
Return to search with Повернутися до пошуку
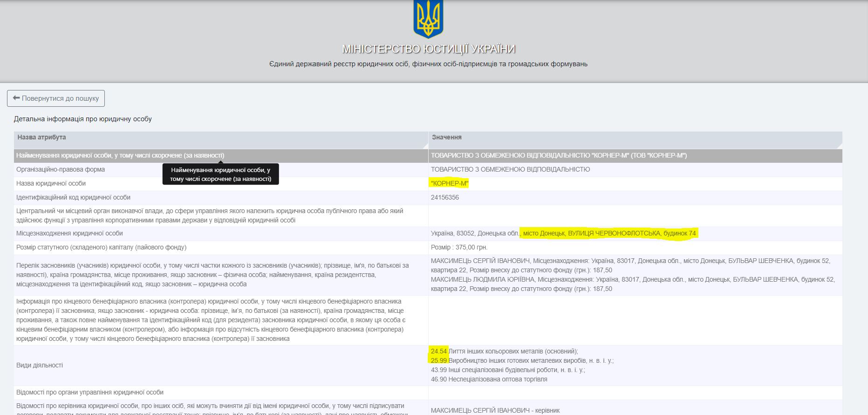pyautogui.click(x=56, y=98)
